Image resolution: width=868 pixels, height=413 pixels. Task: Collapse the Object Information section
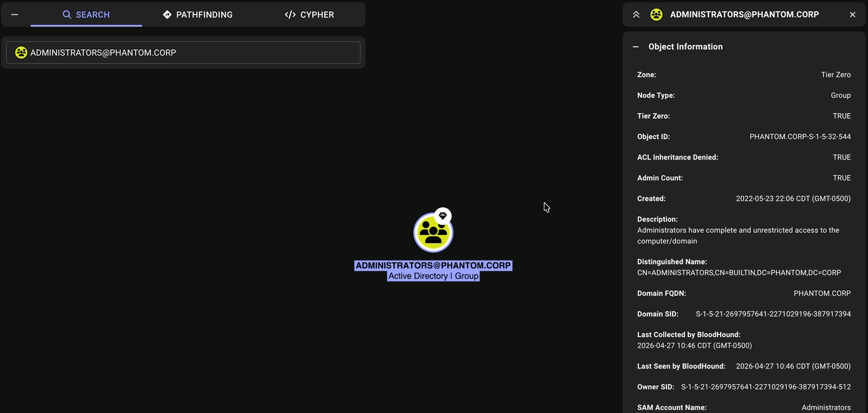636,47
